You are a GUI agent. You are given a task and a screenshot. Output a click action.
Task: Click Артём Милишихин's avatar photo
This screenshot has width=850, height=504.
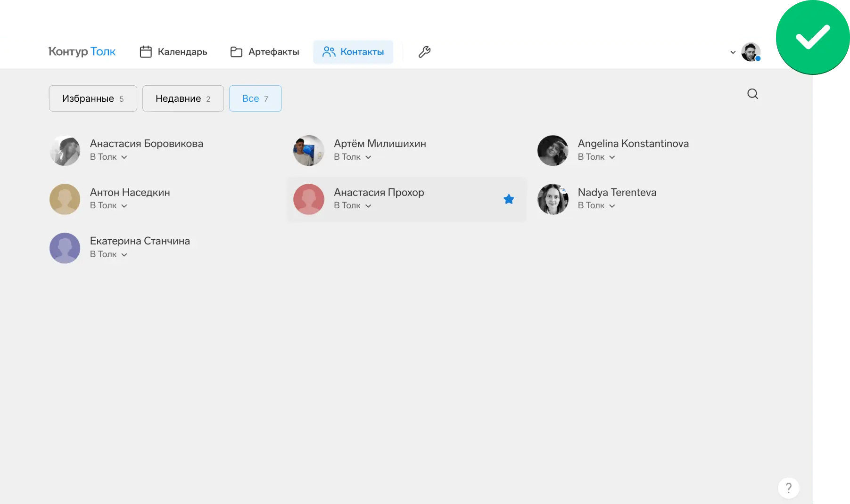click(309, 151)
